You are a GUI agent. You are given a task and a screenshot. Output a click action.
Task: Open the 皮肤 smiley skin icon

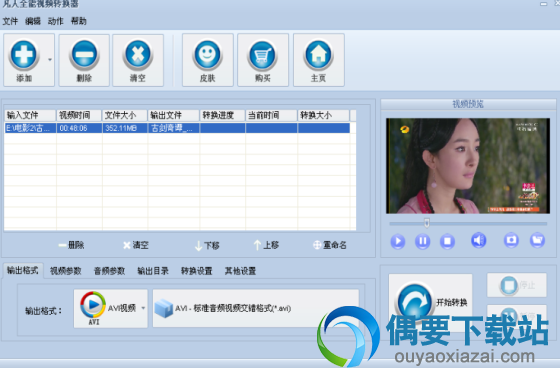[208, 55]
